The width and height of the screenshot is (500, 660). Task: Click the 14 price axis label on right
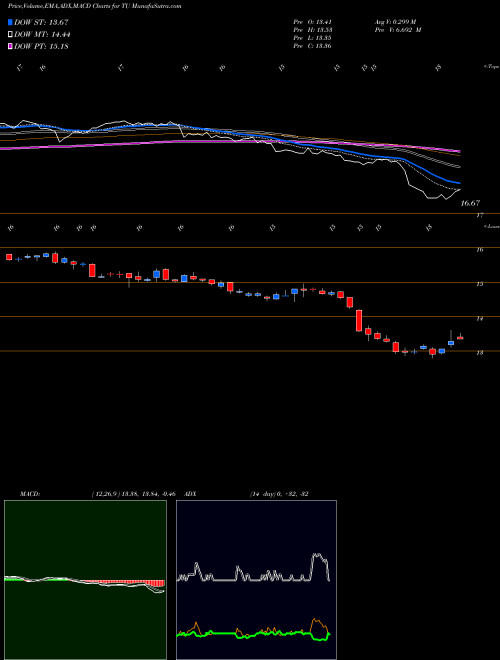click(479, 319)
